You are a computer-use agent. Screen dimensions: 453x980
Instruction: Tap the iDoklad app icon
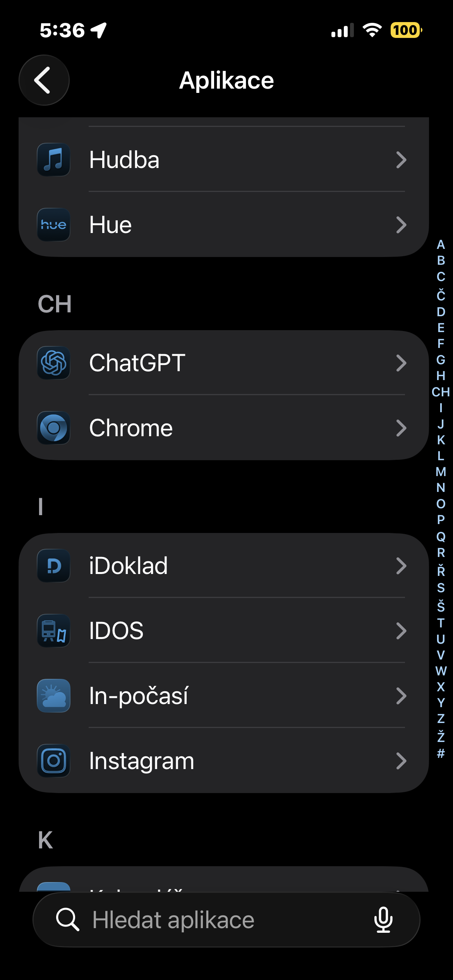click(53, 566)
